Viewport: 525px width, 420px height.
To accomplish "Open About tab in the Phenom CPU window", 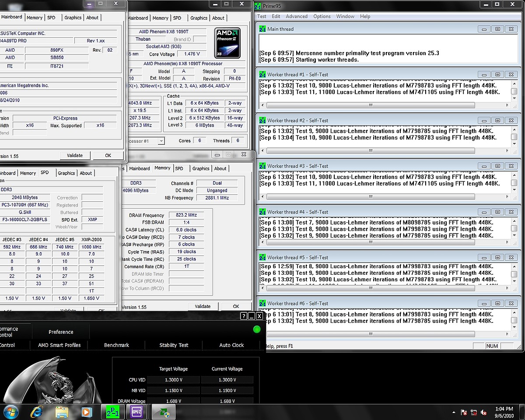I will [x=218, y=18].
